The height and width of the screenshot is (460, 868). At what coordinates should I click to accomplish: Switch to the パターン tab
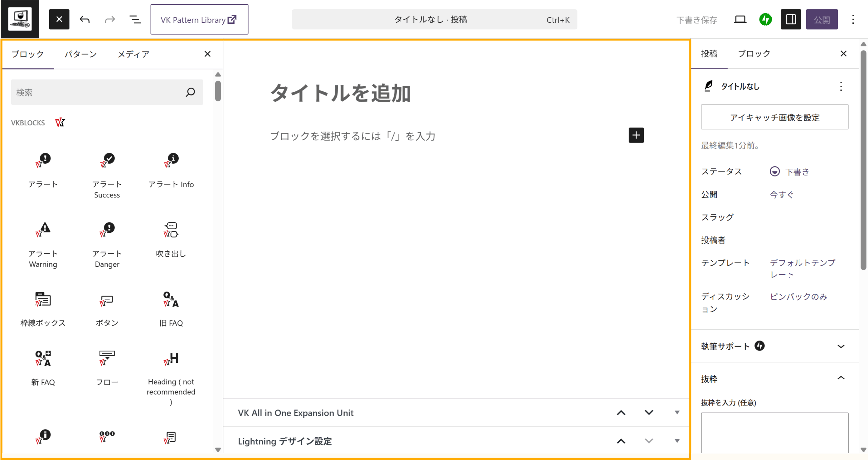81,54
